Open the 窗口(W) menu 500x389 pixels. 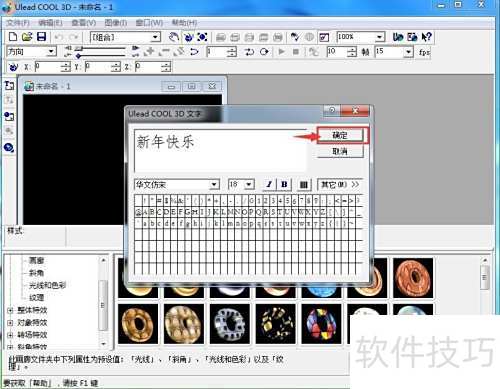coord(149,23)
